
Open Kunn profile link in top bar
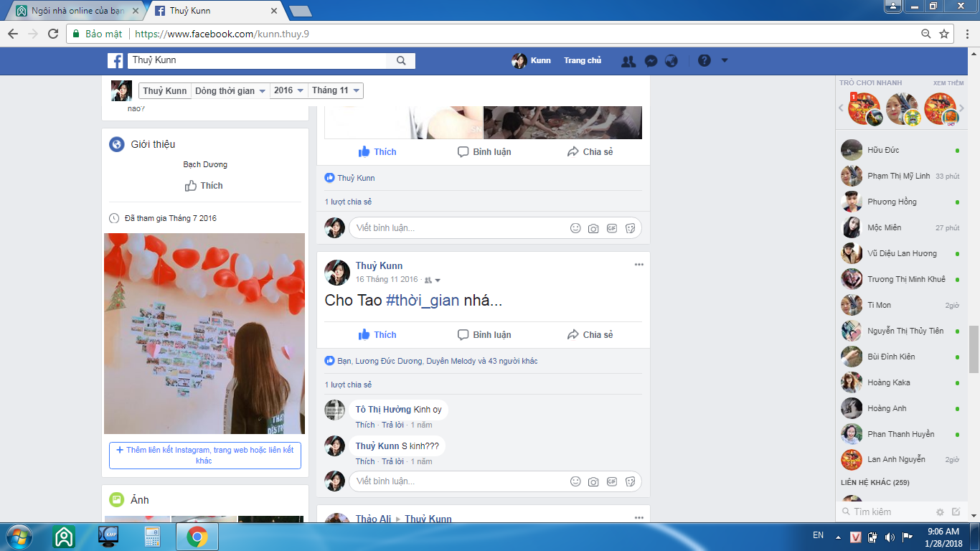(532, 61)
